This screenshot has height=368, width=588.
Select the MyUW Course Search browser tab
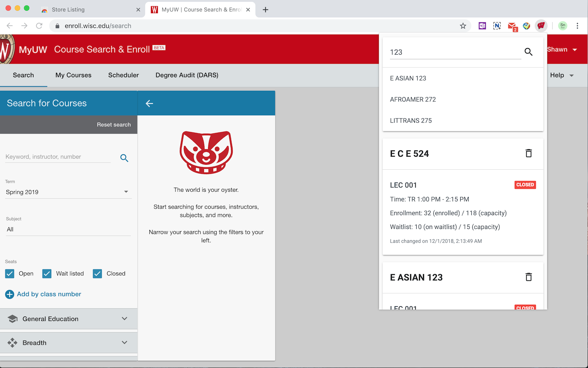click(200, 10)
